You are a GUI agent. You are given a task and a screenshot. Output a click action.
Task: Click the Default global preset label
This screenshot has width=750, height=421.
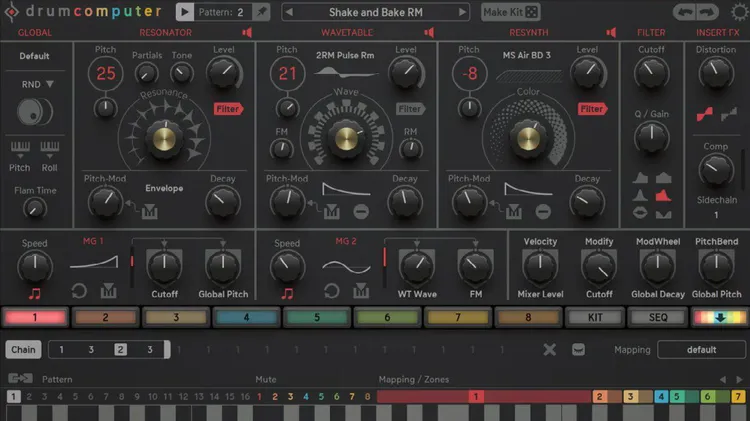click(34, 56)
